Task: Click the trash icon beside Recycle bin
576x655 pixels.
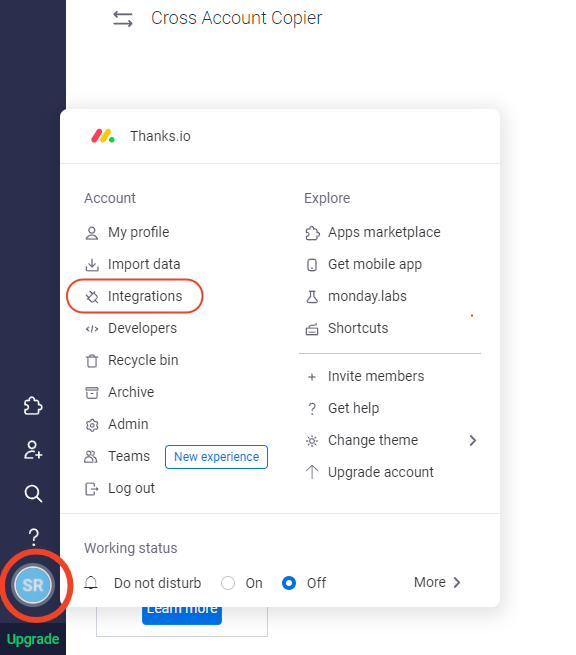Action: coord(92,361)
